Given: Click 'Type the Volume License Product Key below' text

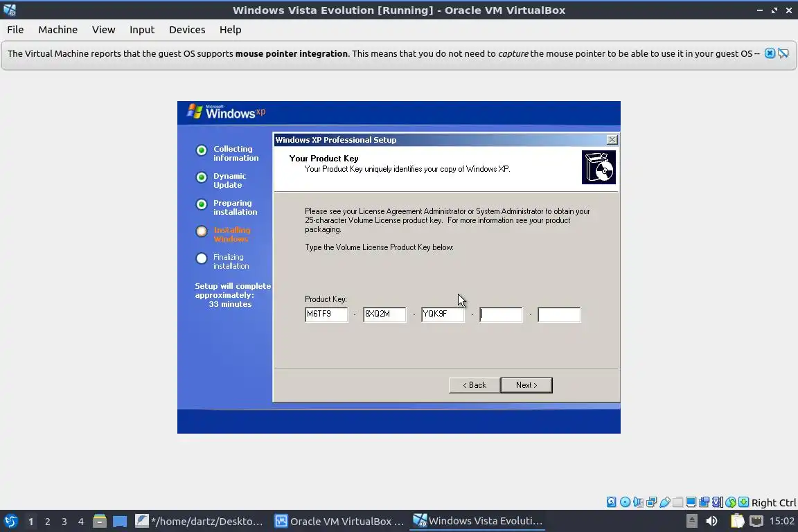Looking at the screenshot, I should tap(379, 247).
